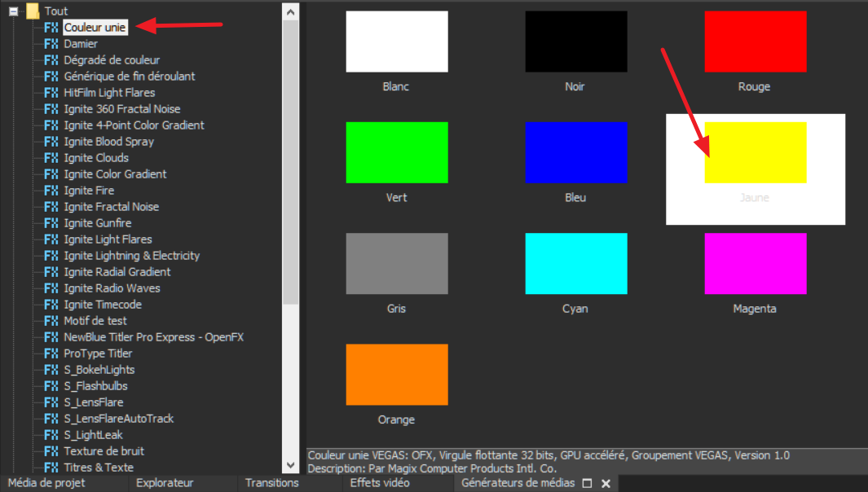The height and width of the screenshot is (492, 868).
Task: Open the Effets vidéo tab
Action: click(x=380, y=483)
